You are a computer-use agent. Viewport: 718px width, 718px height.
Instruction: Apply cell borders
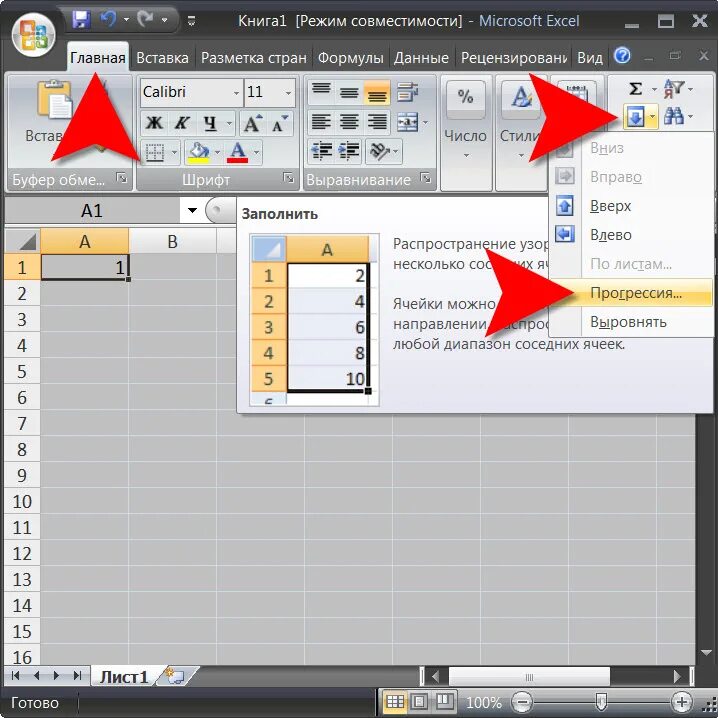155,152
